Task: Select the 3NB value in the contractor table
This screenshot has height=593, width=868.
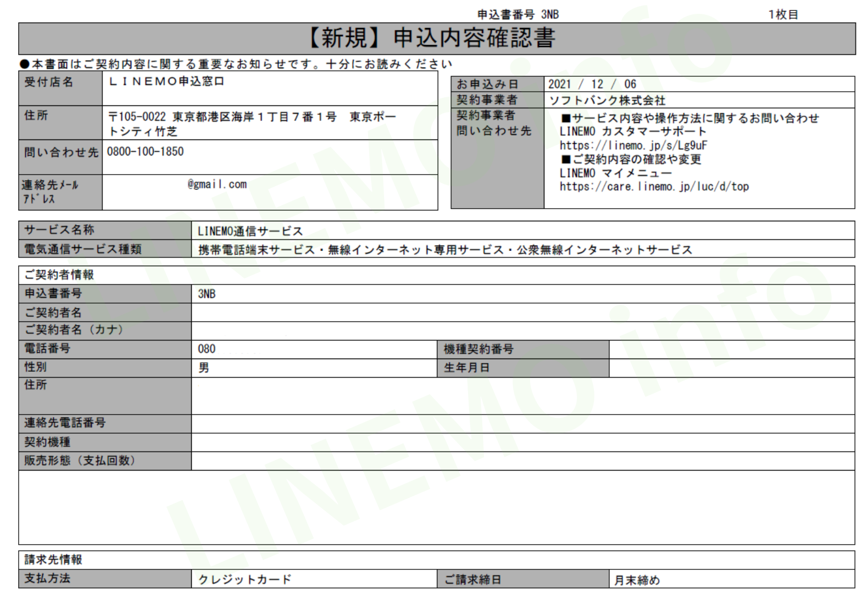Action: [x=207, y=294]
